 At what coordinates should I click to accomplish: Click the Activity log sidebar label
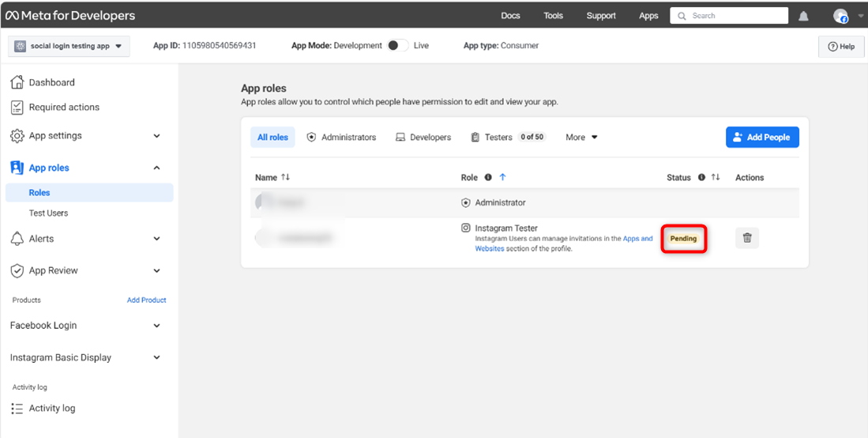point(52,409)
